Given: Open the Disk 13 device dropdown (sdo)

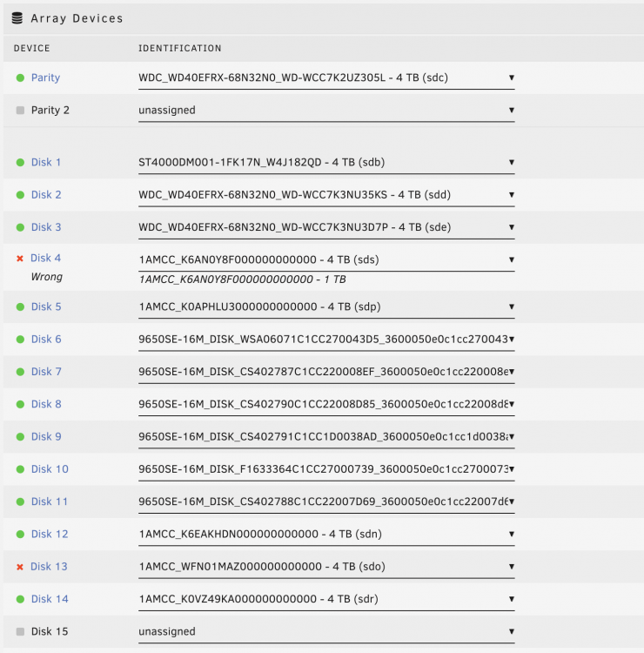Looking at the screenshot, I should pos(326,567).
